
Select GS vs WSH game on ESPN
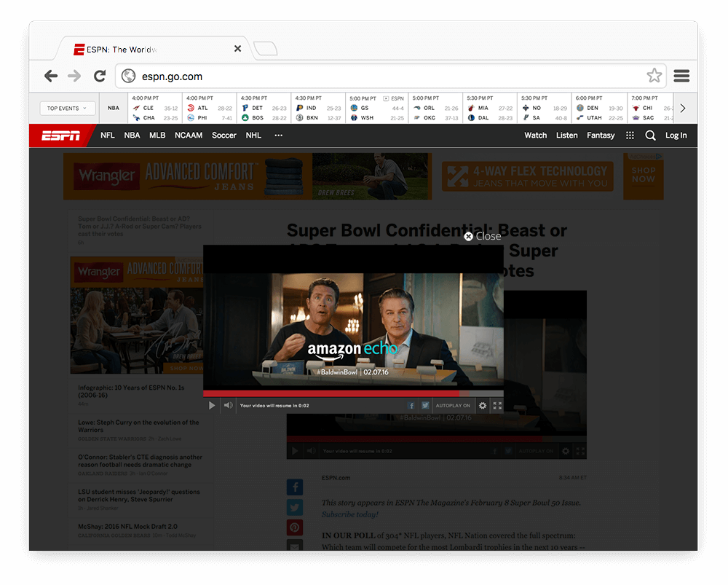[x=376, y=108]
